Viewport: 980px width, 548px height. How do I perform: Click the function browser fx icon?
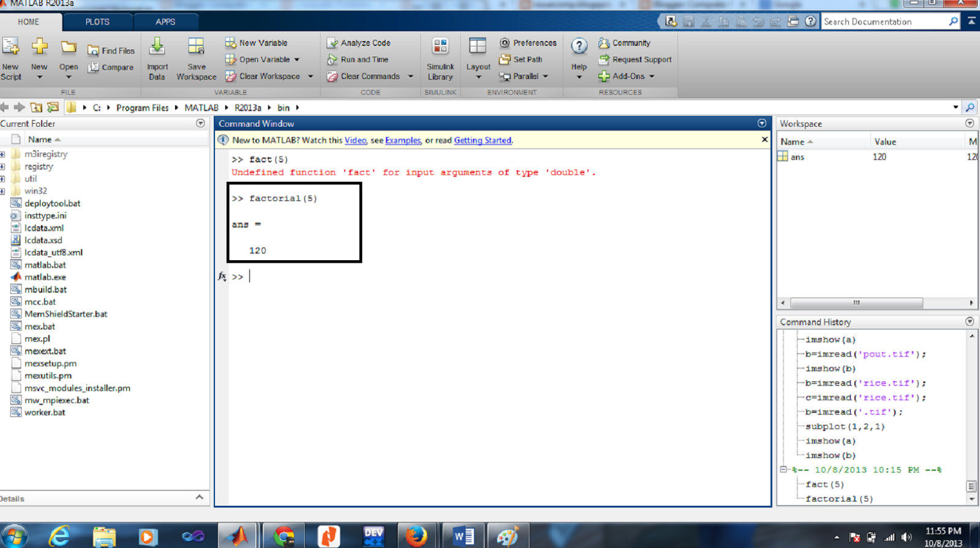point(222,277)
